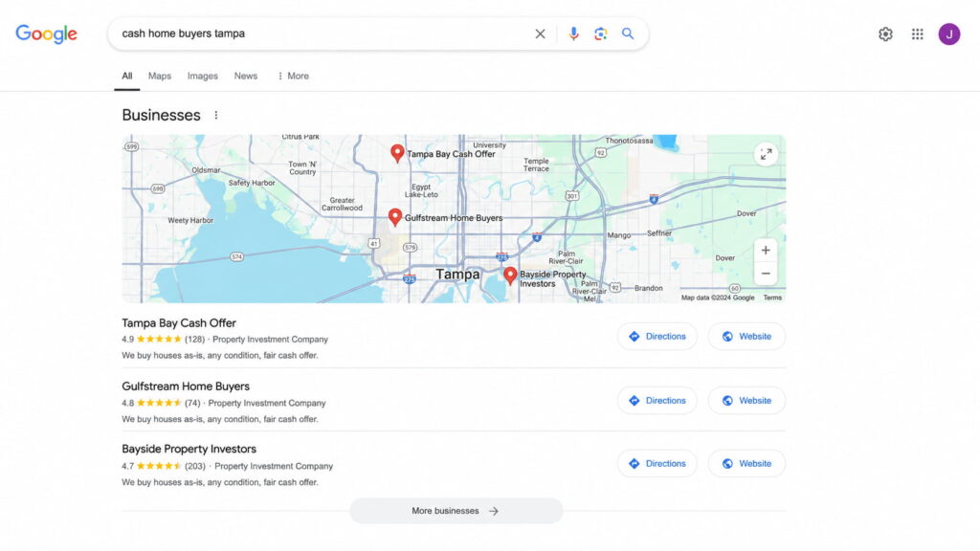Select the Bayside Property Investors map pin
Image resolution: width=980 pixels, height=551 pixels.
[x=510, y=276]
